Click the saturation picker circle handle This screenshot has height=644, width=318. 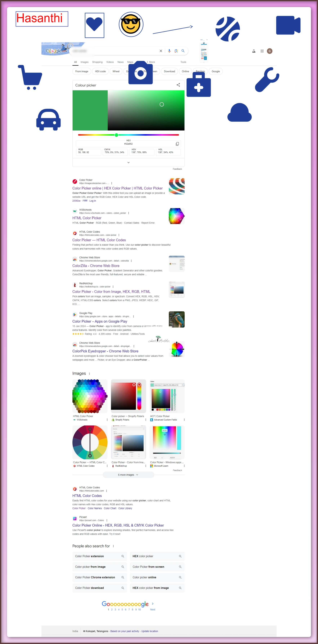coord(162,104)
